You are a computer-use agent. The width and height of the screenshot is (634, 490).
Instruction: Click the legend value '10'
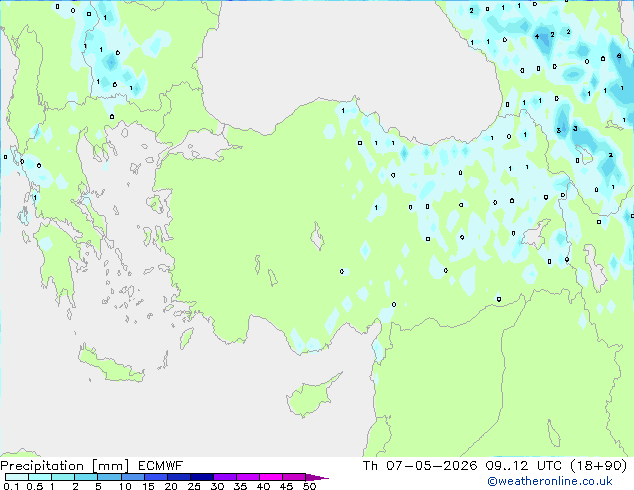pyautogui.click(x=125, y=486)
